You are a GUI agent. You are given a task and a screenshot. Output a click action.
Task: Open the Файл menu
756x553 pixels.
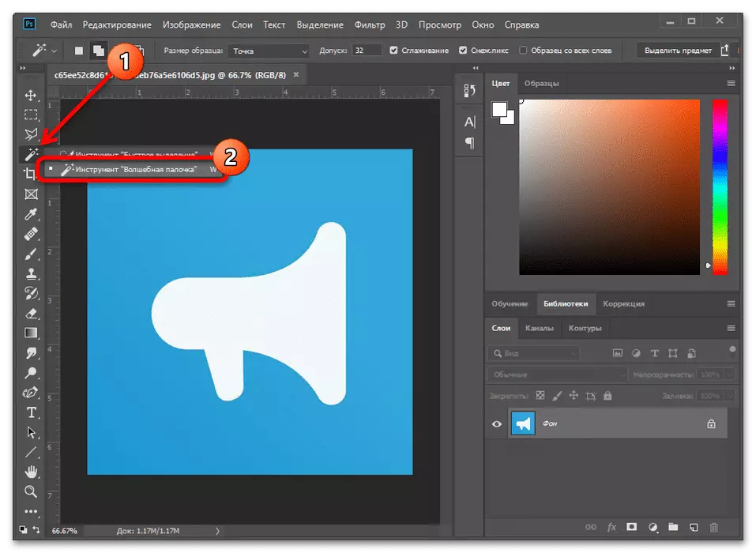(62, 24)
